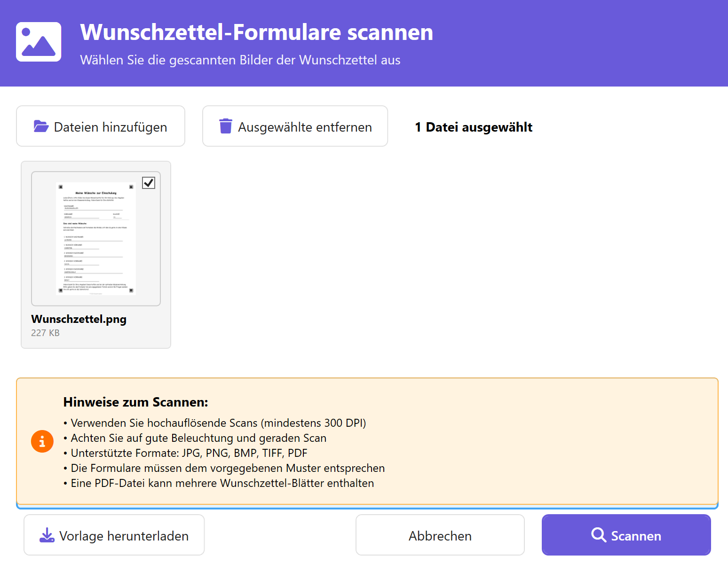Click the subtitle 'Wählen Sie die gescannten Bilder'
The image size is (728, 564).
point(240,60)
